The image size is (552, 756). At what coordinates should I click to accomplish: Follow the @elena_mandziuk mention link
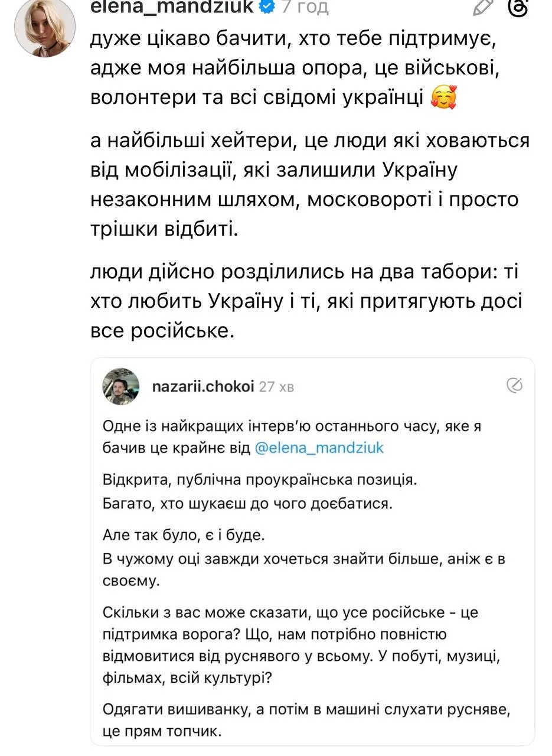click(x=319, y=448)
